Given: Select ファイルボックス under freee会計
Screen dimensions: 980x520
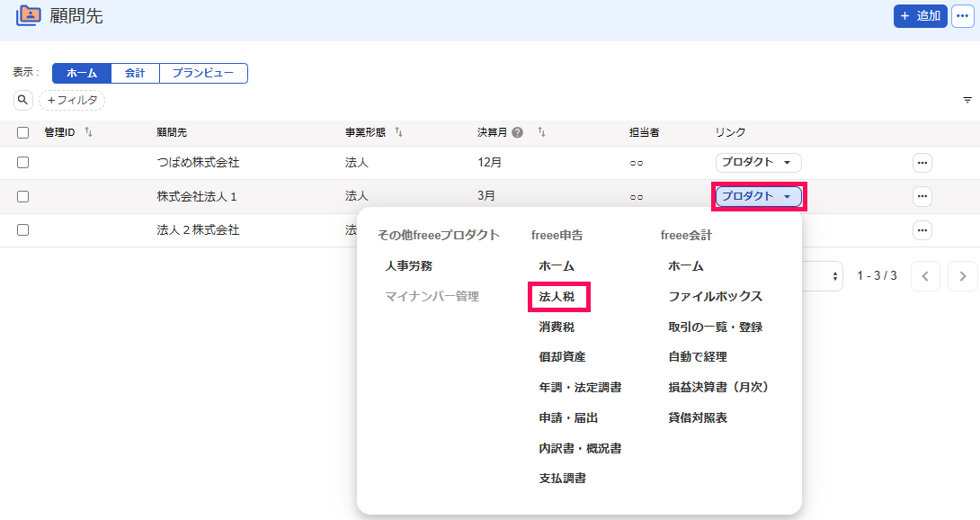Looking at the screenshot, I should [715, 297].
